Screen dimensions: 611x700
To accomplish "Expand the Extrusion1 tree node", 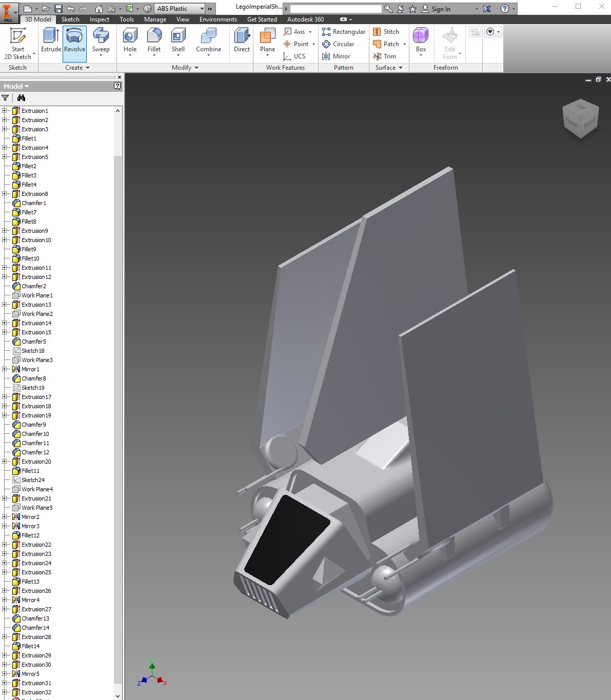I will click(x=5, y=111).
